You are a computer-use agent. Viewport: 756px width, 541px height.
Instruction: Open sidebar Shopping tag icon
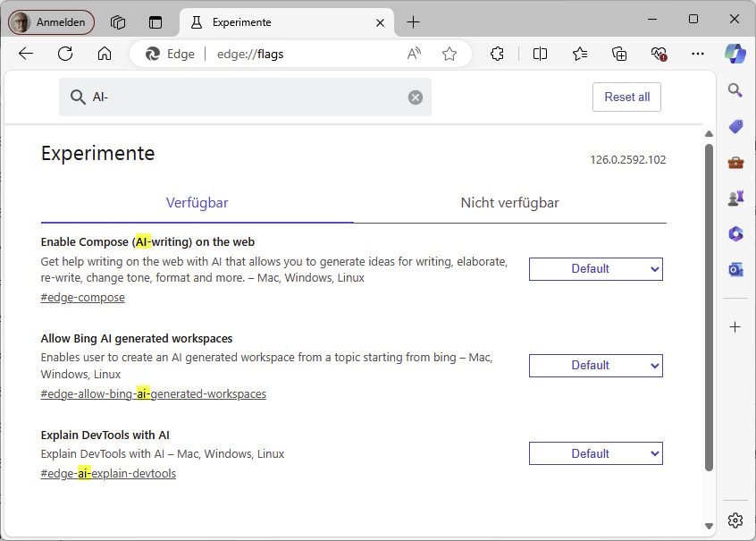tap(735, 126)
